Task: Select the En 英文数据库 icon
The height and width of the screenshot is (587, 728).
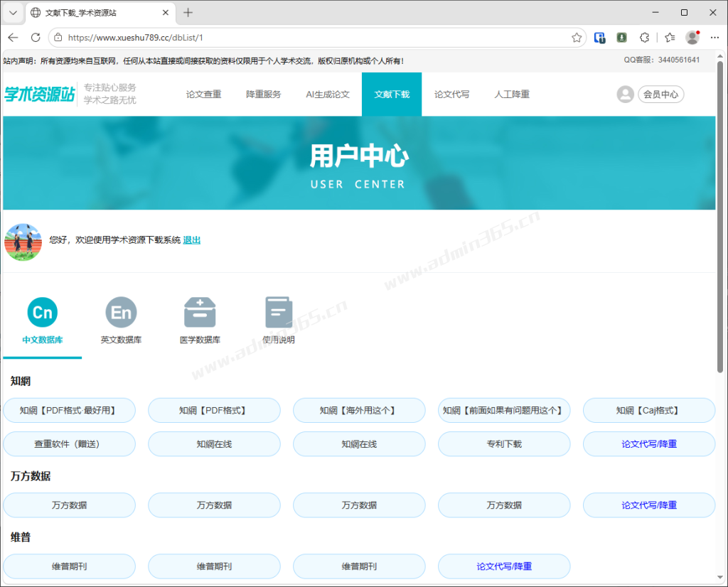Action: pos(121,312)
